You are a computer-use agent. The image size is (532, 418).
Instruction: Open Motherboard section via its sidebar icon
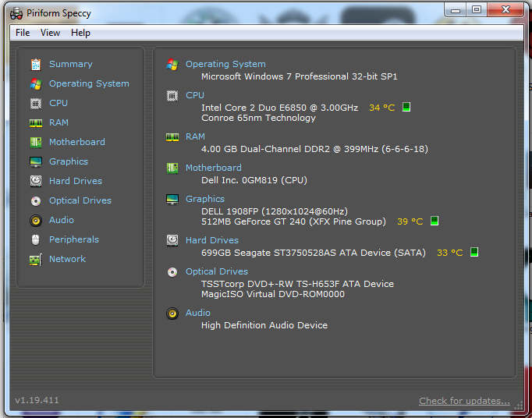point(36,142)
